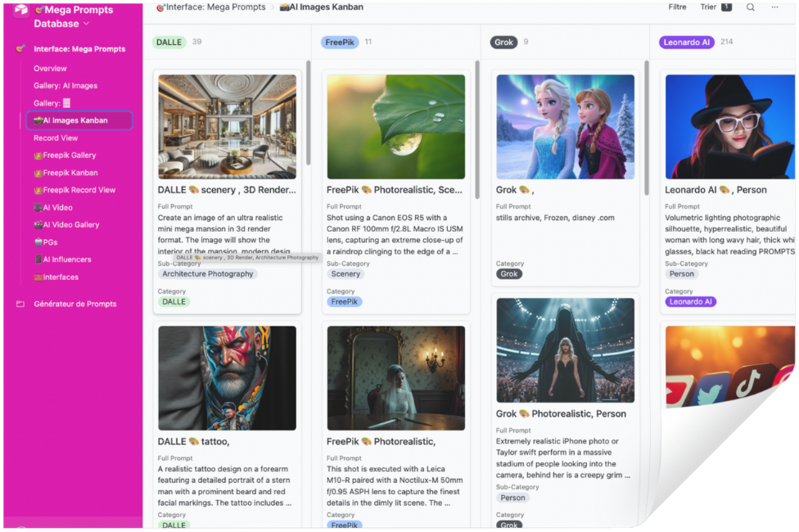Click the 'stills archive, Frozen, disney .com' prompt
The image size is (799, 532).
click(x=555, y=218)
